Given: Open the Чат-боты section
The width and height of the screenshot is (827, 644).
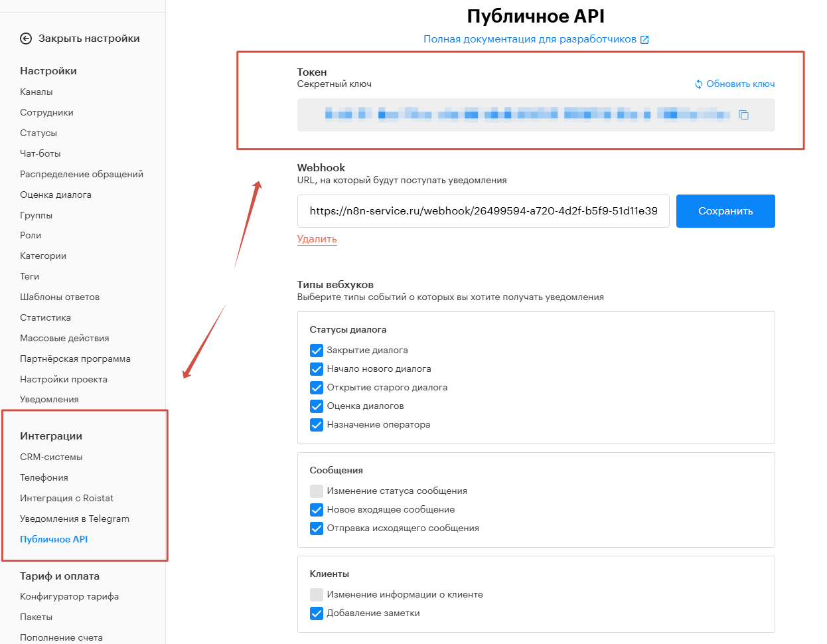Looking at the screenshot, I should point(40,153).
